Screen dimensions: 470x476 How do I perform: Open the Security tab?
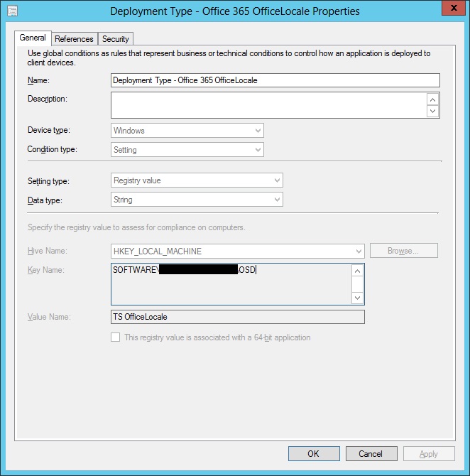click(115, 39)
